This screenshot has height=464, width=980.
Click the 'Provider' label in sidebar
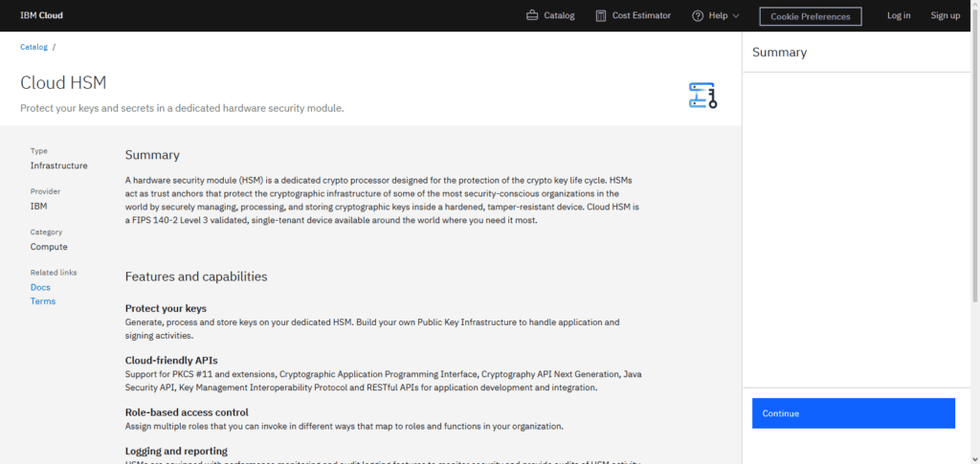click(x=46, y=191)
